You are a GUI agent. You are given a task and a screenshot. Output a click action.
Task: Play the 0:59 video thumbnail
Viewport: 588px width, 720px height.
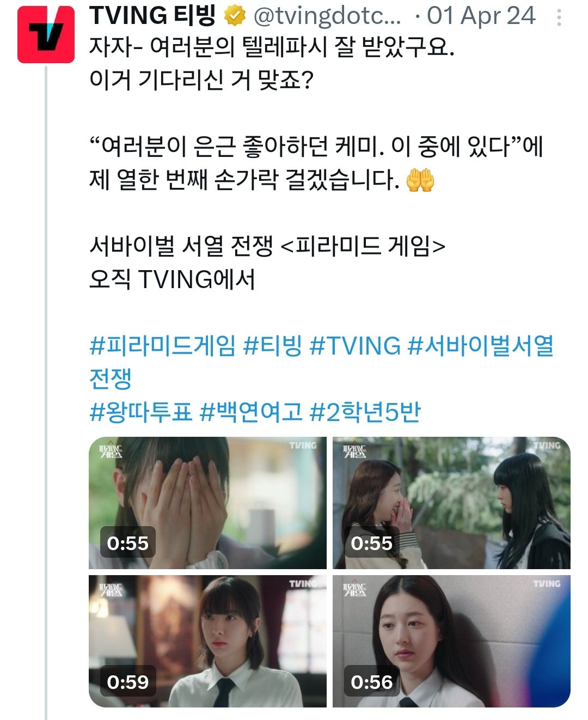pos(207,641)
